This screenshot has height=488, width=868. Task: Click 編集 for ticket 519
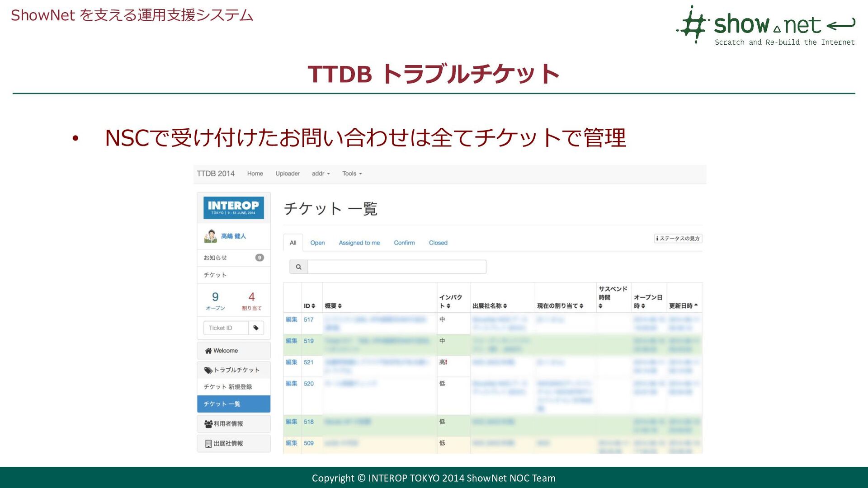(x=292, y=341)
